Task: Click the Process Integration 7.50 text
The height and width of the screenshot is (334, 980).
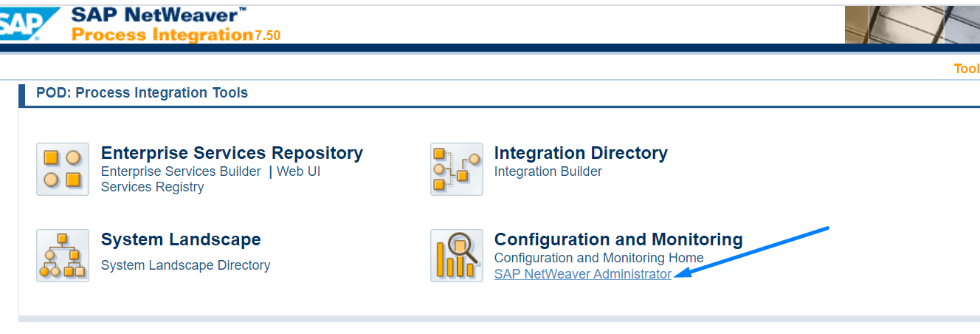Action: point(176,34)
